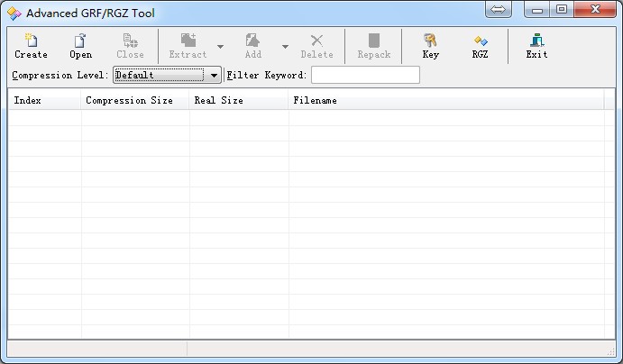Screen dimensions: 623x364
Task: Click the Repack toolbar icon
Action: coord(374,46)
